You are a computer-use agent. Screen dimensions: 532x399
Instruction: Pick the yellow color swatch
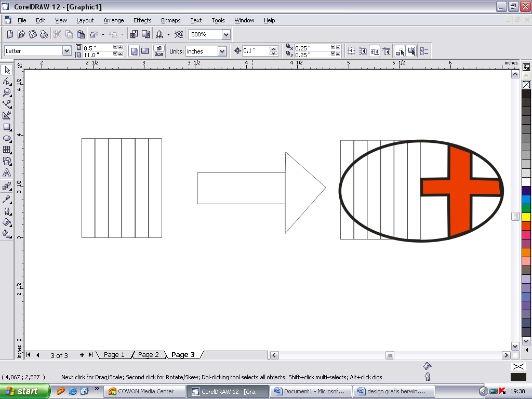tap(526, 217)
